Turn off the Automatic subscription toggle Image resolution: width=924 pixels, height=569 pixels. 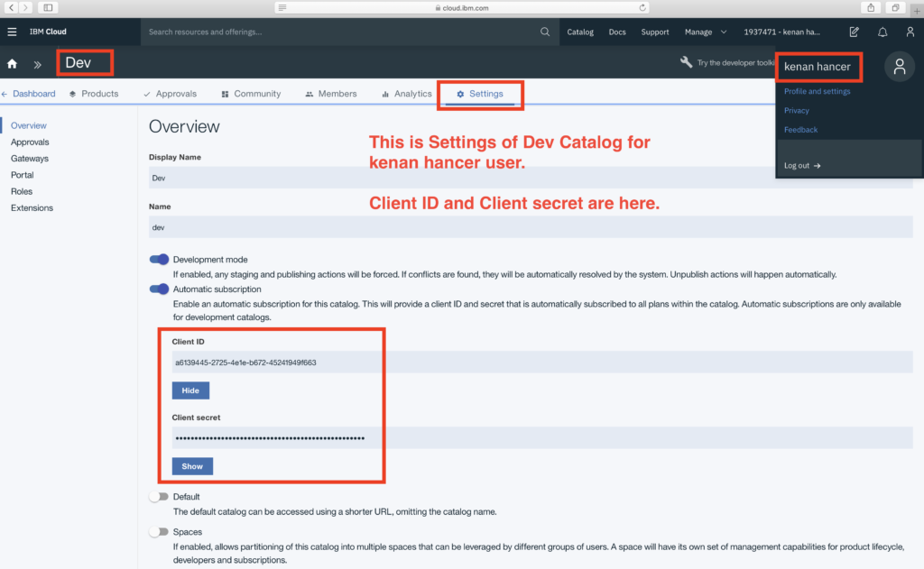[x=159, y=289]
